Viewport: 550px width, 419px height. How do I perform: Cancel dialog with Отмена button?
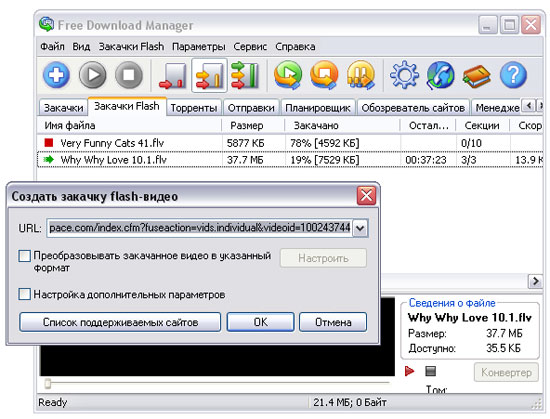pyautogui.click(x=333, y=322)
